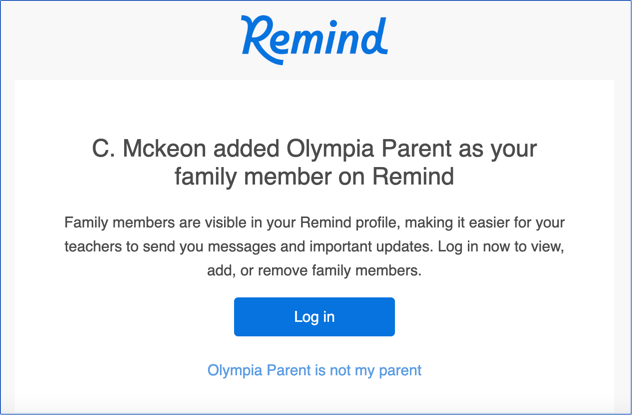The image size is (632, 415).
Task: Click "not my parent" in the bottom link
Action: (x=375, y=370)
